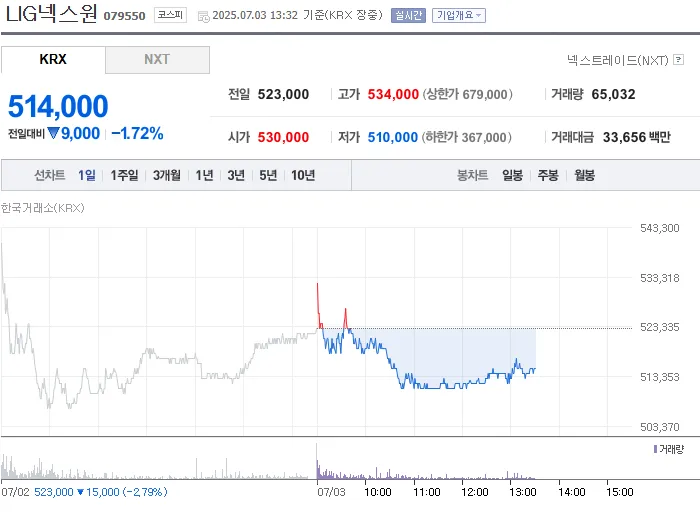The width and height of the screenshot is (700, 515).
Task: Select the 5년 line chart period
Action: [x=268, y=175]
